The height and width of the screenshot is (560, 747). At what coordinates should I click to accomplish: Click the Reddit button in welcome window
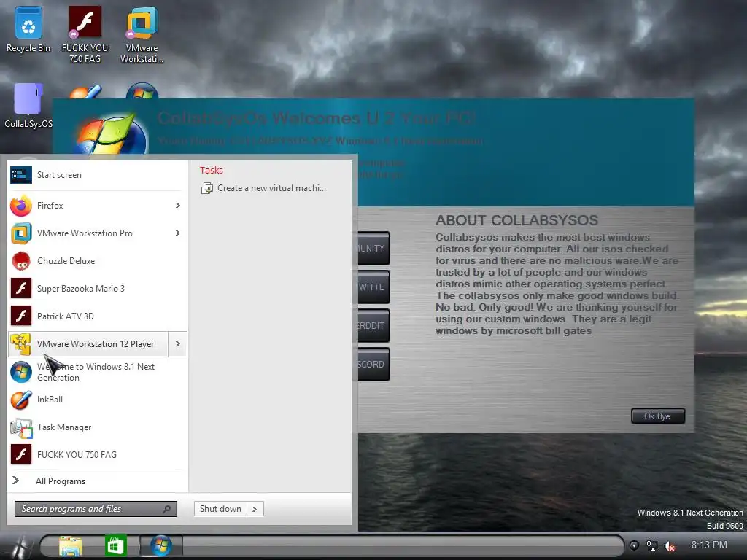pos(373,325)
